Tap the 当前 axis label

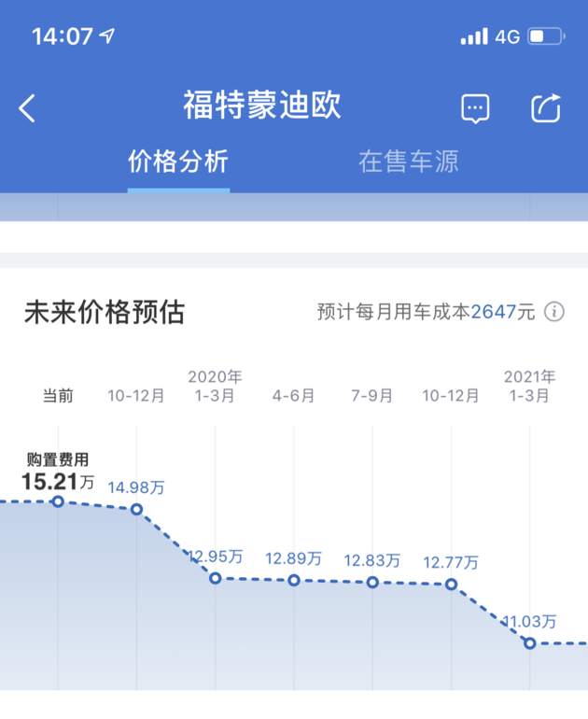(x=58, y=395)
